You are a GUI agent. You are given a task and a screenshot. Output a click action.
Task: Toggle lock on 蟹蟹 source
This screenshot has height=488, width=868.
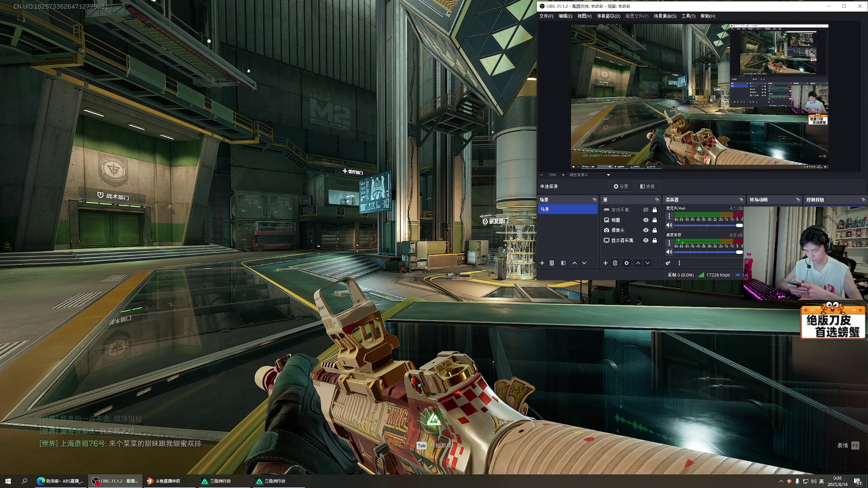(655, 220)
